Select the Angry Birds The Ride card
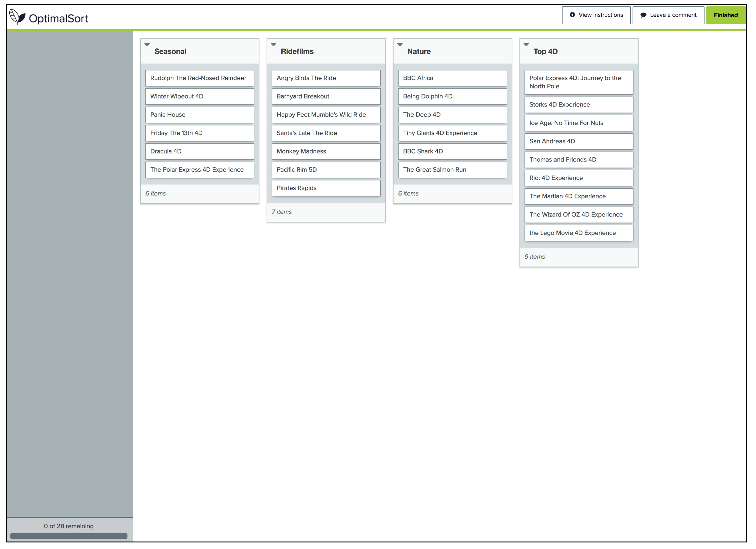 (x=326, y=78)
